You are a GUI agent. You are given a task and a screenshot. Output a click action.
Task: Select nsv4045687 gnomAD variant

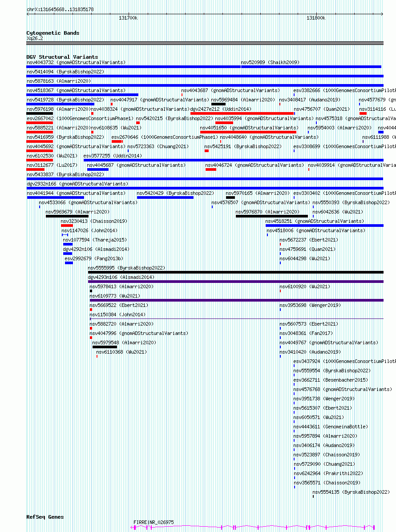tap(137, 165)
